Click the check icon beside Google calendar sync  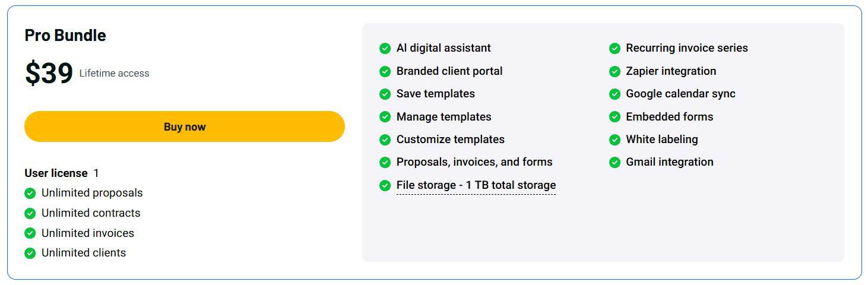pyautogui.click(x=614, y=94)
